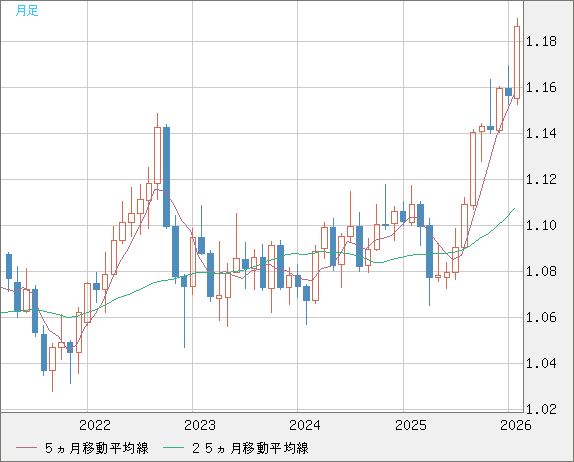This screenshot has width=574, height=462.
Task: Click the tall blue candle falling from 1.14
Action: click(x=166, y=177)
